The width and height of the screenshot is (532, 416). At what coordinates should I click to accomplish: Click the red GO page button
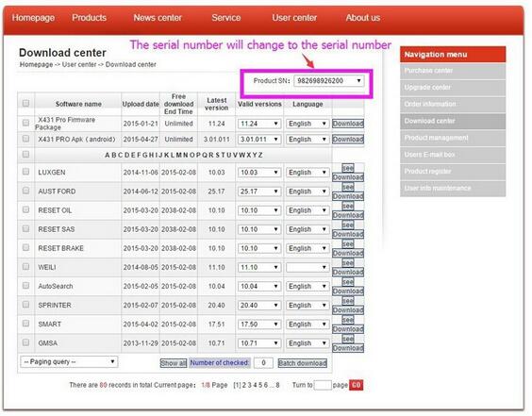[x=356, y=385]
